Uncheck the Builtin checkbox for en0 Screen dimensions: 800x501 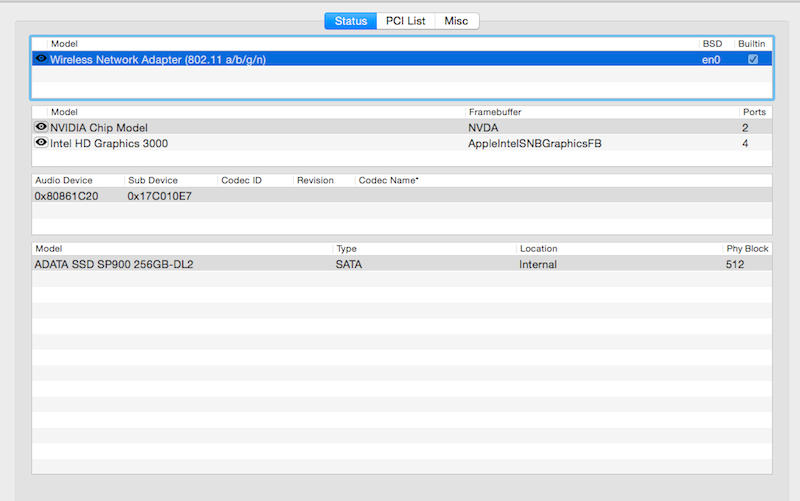pos(753,59)
